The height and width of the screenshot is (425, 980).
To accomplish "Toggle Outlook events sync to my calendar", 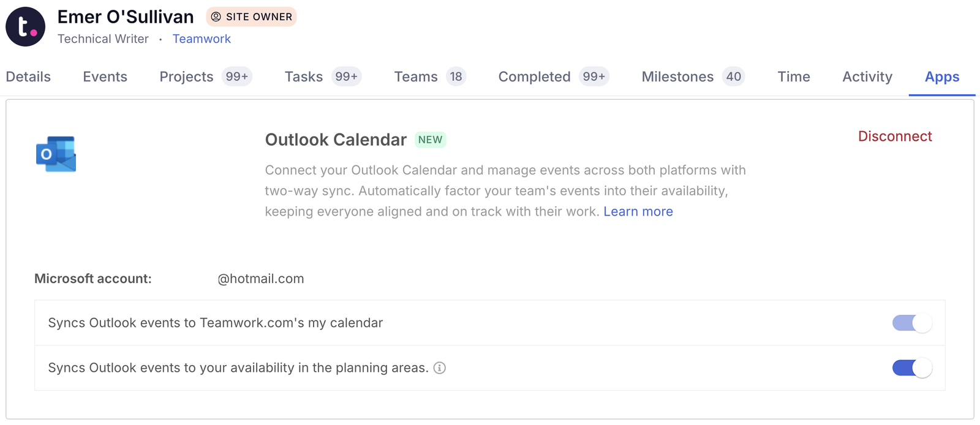I will point(911,323).
